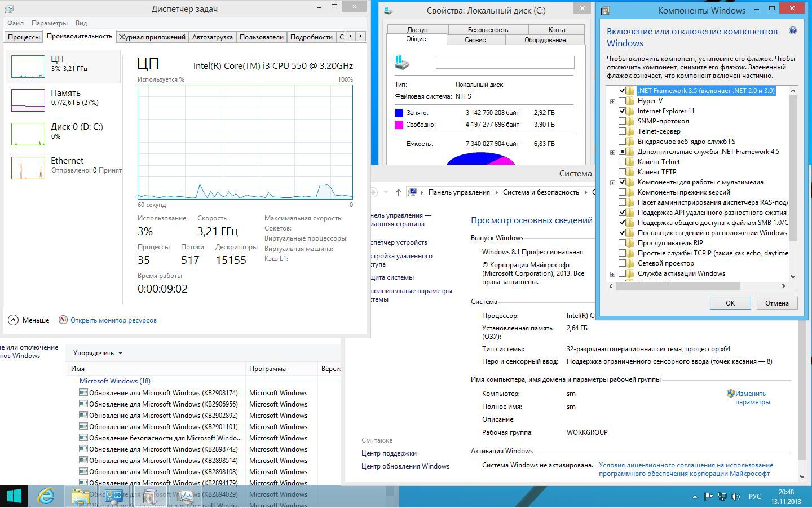Screen dimensions: 812x508
Task: Click the up arrow in System window
Action: 399,192
